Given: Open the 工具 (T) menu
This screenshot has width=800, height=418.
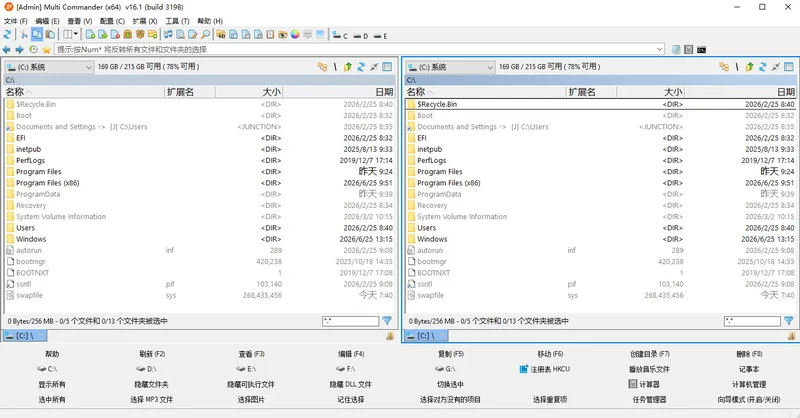Looking at the screenshot, I should click(177, 21).
